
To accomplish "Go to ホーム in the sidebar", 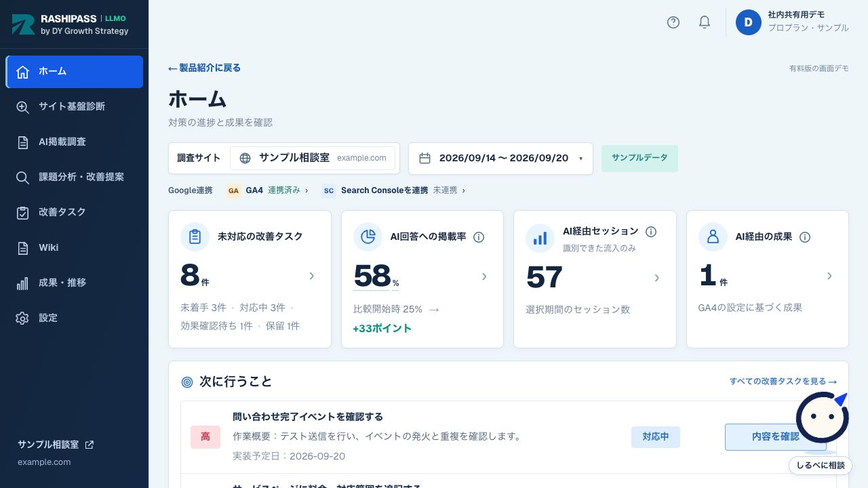I will tap(75, 72).
